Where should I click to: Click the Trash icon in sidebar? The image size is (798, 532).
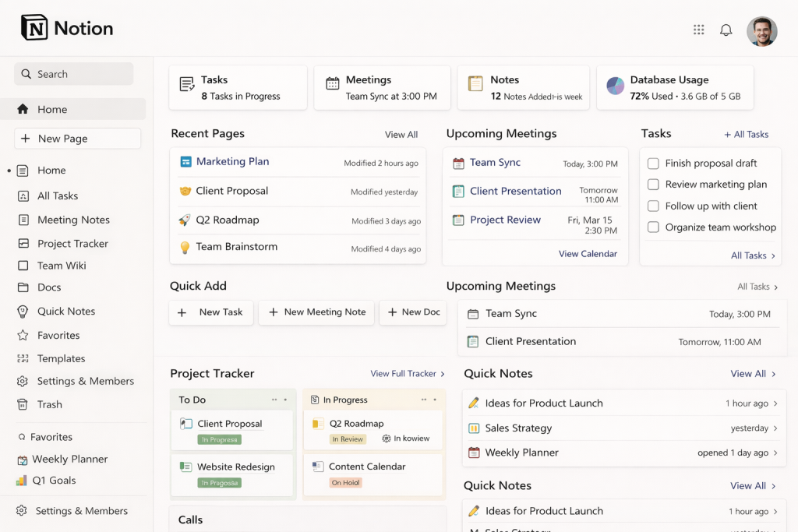(23, 404)
